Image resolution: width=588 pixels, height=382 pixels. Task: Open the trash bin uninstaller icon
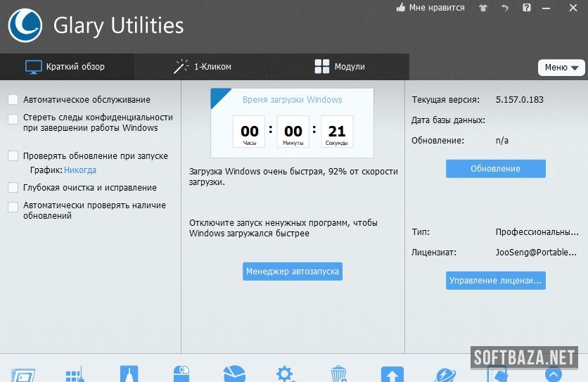(338, 374)
